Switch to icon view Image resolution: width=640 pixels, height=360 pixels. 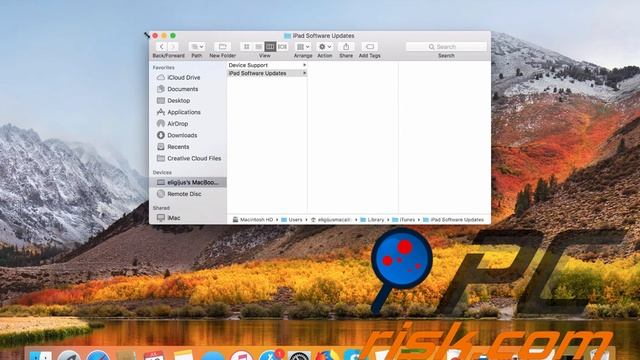(x=246, y=47)
